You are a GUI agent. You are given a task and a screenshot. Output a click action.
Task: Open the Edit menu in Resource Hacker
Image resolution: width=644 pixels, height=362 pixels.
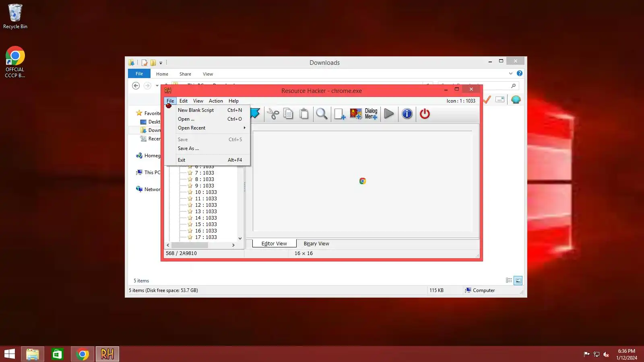[184, 101]
